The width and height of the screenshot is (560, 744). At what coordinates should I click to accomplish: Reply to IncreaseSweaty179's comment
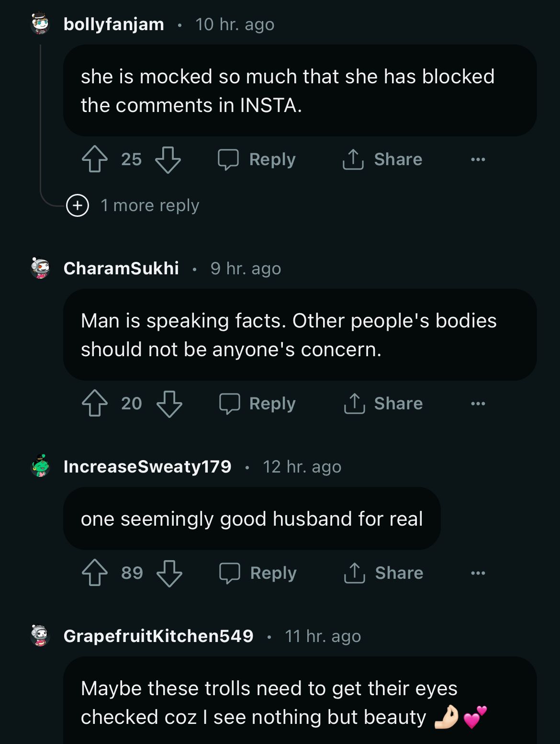[258, 573]
